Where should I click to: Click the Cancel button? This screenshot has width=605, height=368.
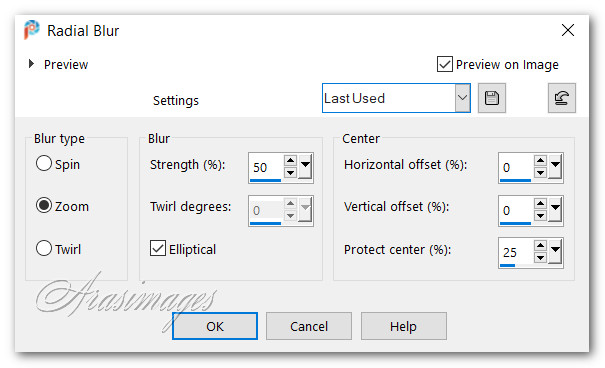click(x=309, y=326)
